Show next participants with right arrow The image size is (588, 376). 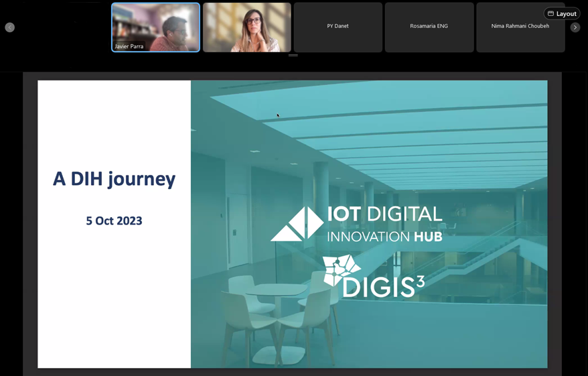575,27
